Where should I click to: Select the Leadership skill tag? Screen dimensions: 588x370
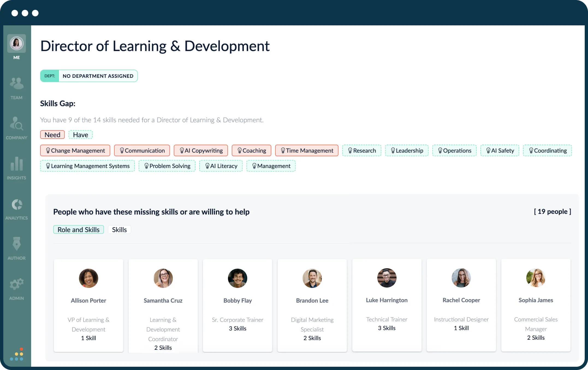(407, 151)
